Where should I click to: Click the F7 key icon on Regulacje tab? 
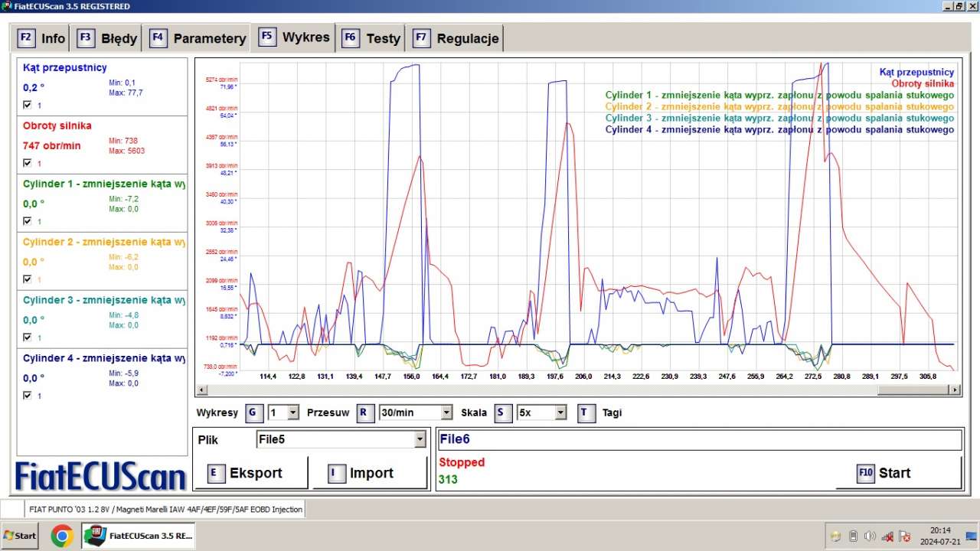pos(421,38)
